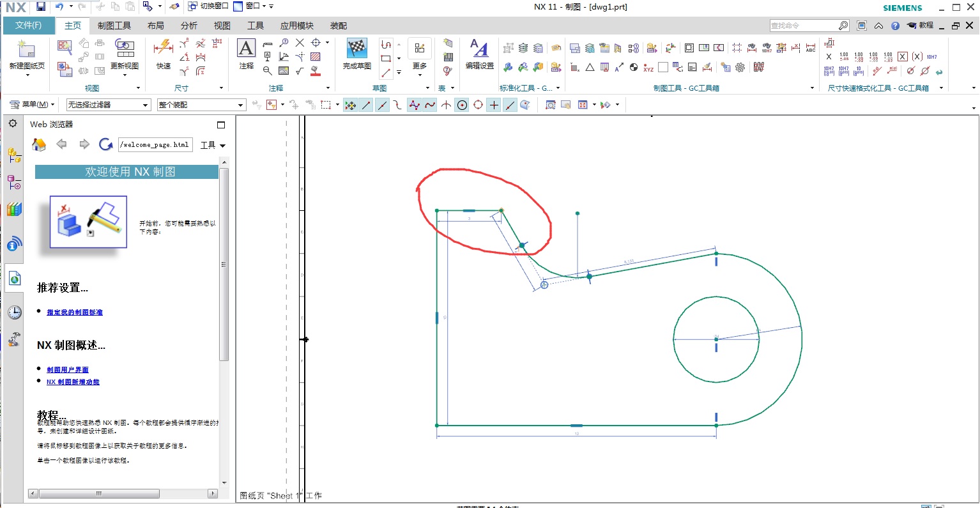The width and height of the screenshot is (980, 508).
Task: Toggle Quadrant Point snap option
Action: pyautogui.click(x=478, y=105)
